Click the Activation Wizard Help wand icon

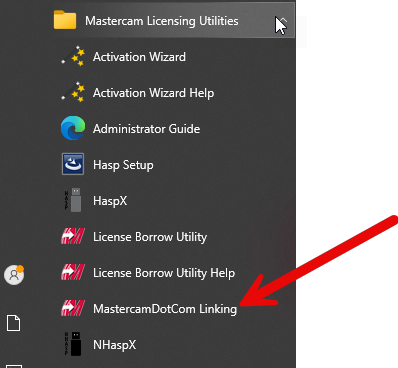click(x=73, y=92)
